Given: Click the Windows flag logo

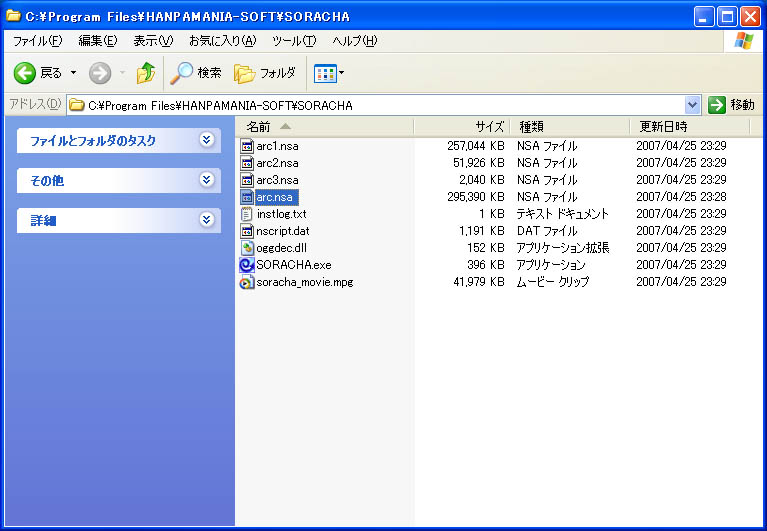Looking at the screenshot, I should coord(744,41).
